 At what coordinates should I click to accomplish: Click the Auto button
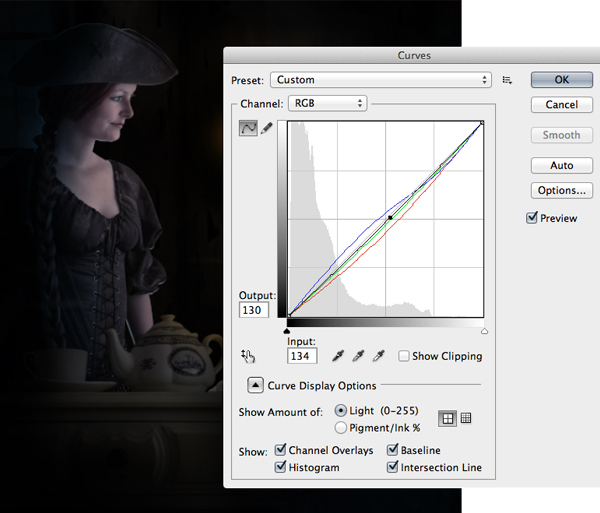tap(562, 165)
